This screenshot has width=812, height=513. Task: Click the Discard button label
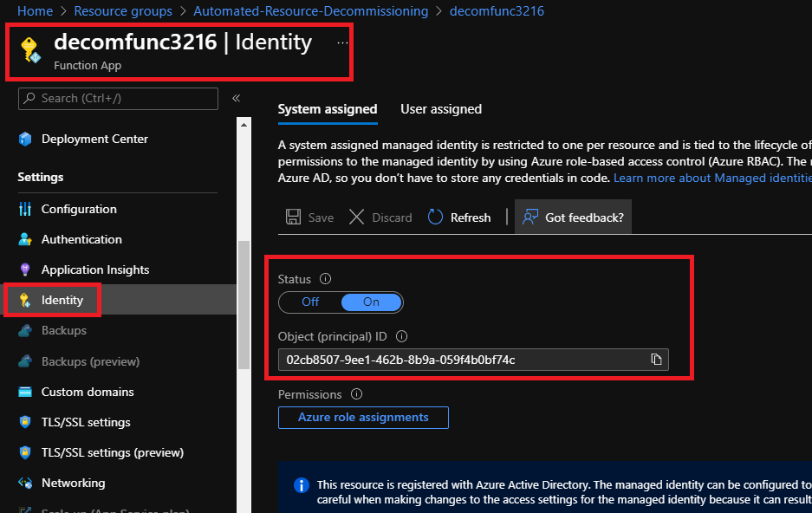(392, 218)
